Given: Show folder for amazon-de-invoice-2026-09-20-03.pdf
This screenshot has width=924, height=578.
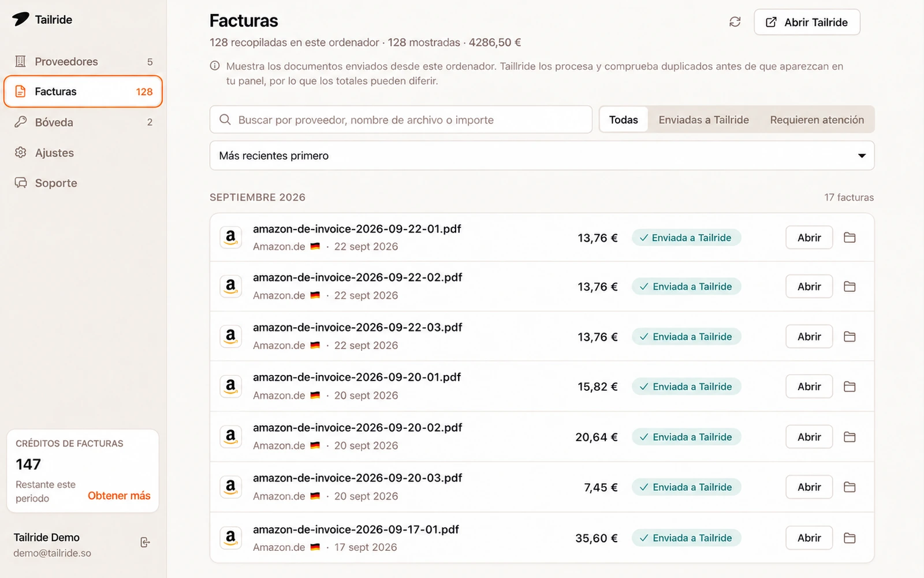Looking at the screenshot, I should point(850,487).
